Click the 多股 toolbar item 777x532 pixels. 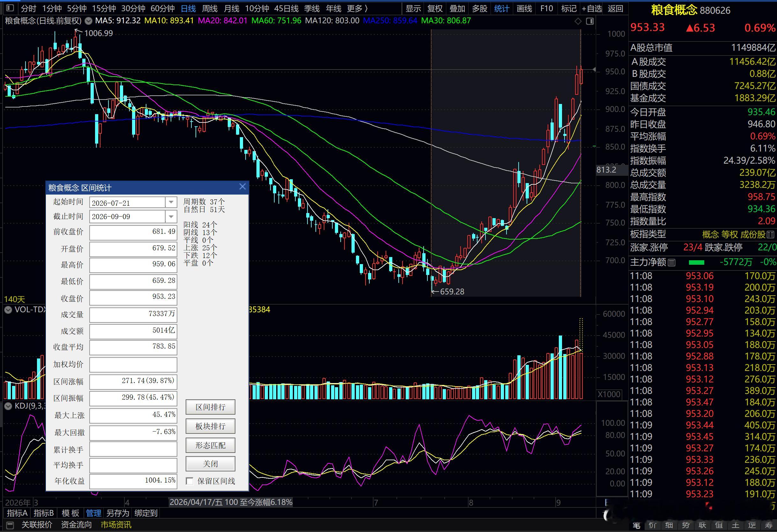pyautogui.click(x=479, y=8)
